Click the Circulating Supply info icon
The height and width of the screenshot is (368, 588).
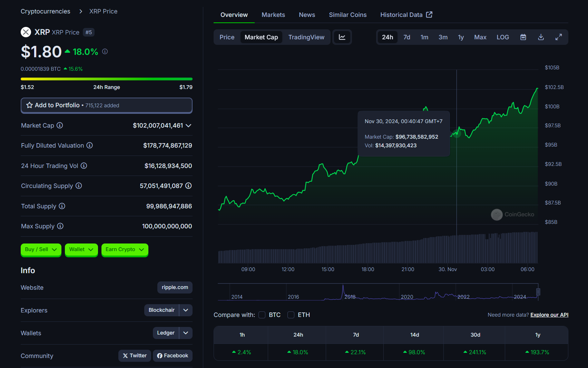[x=79, y=186]
